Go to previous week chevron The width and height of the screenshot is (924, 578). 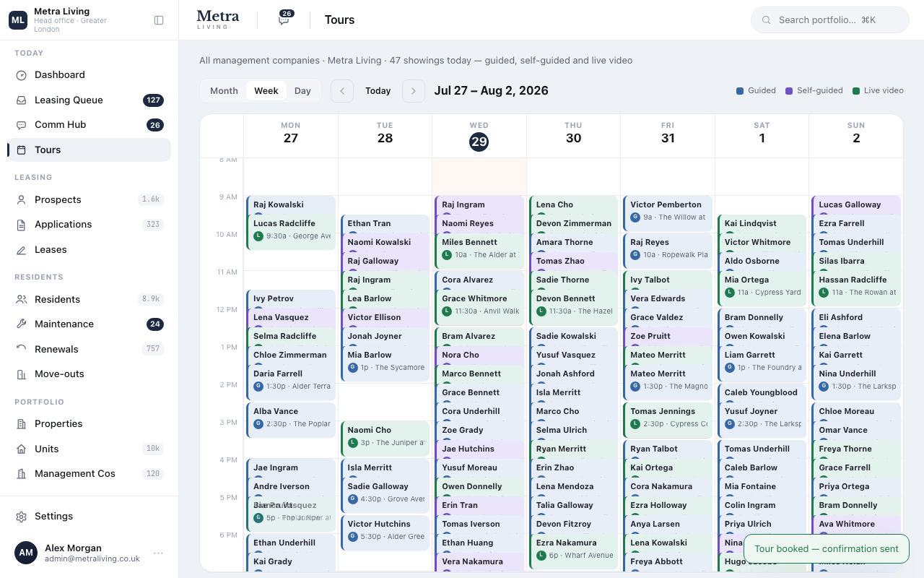(342, 91)
